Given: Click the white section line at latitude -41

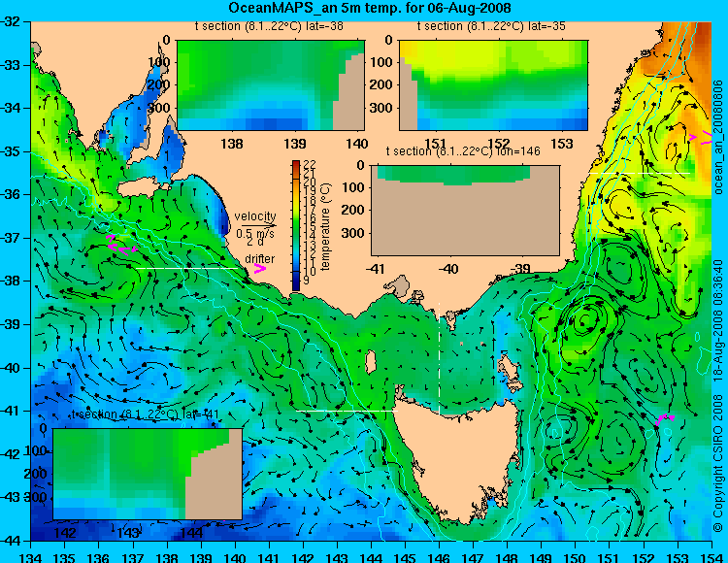Looking at the screenshot, I should point(347,411).
